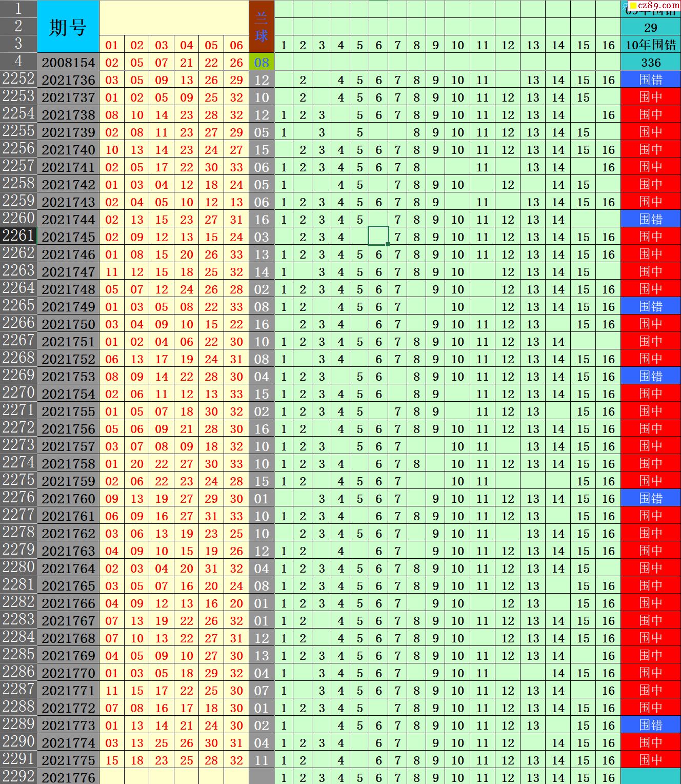
Task: Click blue ball 03 in row 2021745
Action: pos(262,237)
